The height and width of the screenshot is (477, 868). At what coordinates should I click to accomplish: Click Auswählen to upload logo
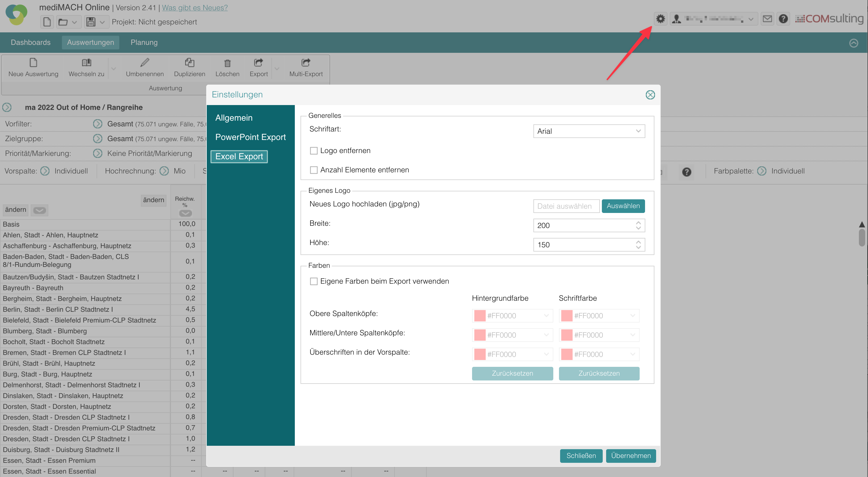[623, 206]
